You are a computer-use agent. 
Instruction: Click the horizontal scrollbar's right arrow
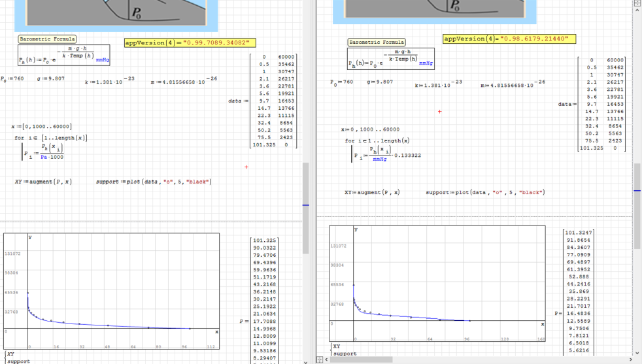pos(630,359)
